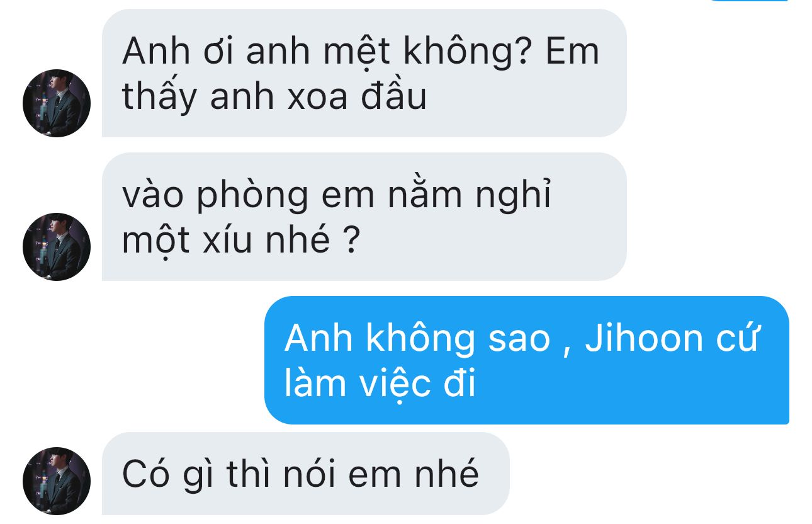This screenshot has height=524, width=812.
Task: Select the "Có gì thì nói em nhé" bubble
Action: click(305, 474)
